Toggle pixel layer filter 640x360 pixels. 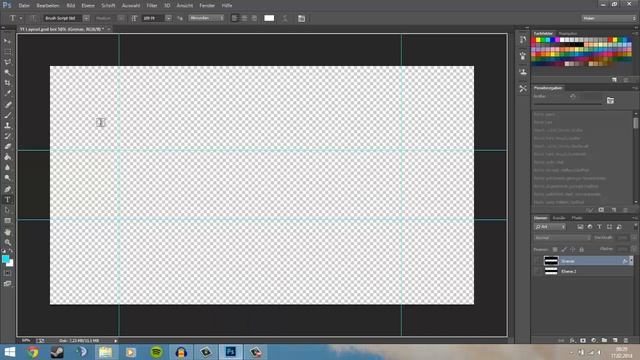point(580,227)
